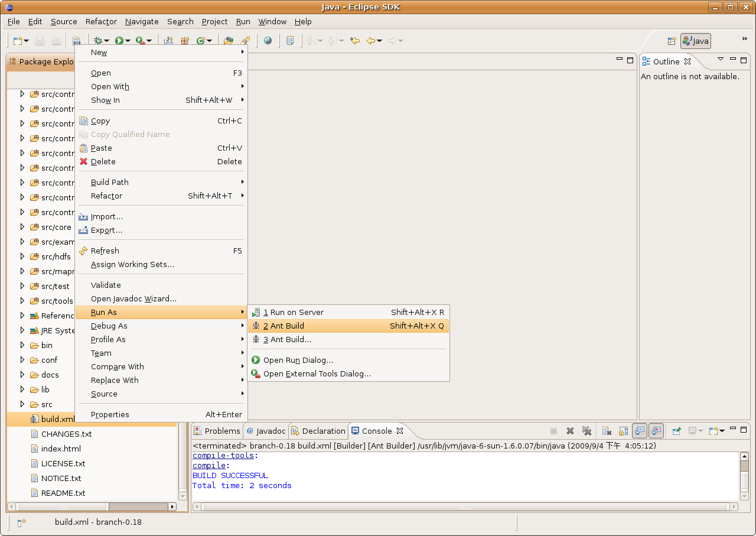Expand the src/test tree node
The height and width of the screenshot is (536, 756).
(x=22, y=286)
